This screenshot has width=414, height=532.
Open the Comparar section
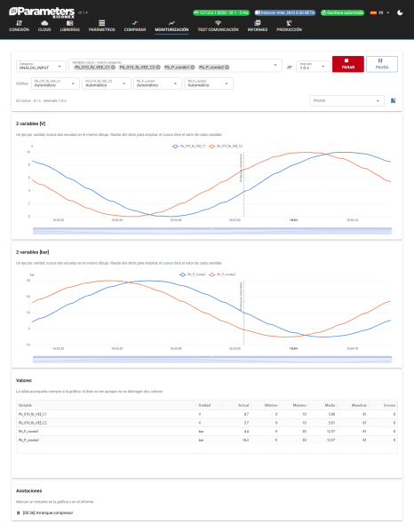tap(135, 26)
